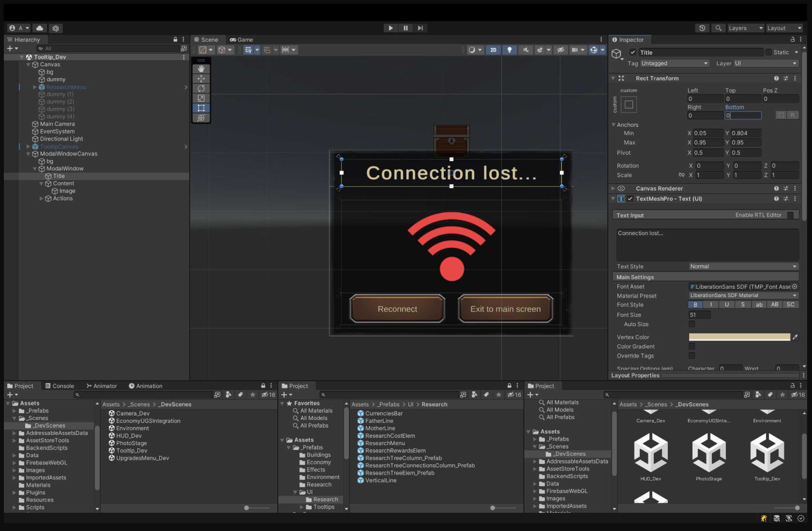Switch to the Console tab

(59, 386)
